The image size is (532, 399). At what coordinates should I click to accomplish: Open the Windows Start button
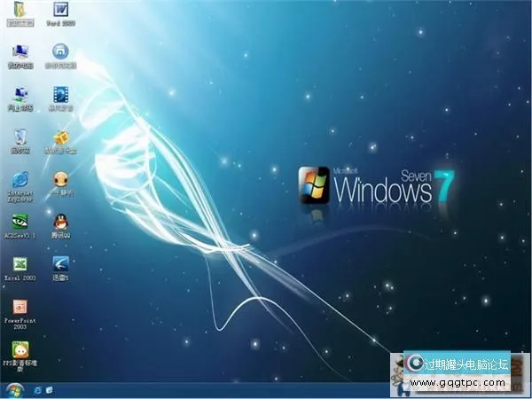[14, 390]
